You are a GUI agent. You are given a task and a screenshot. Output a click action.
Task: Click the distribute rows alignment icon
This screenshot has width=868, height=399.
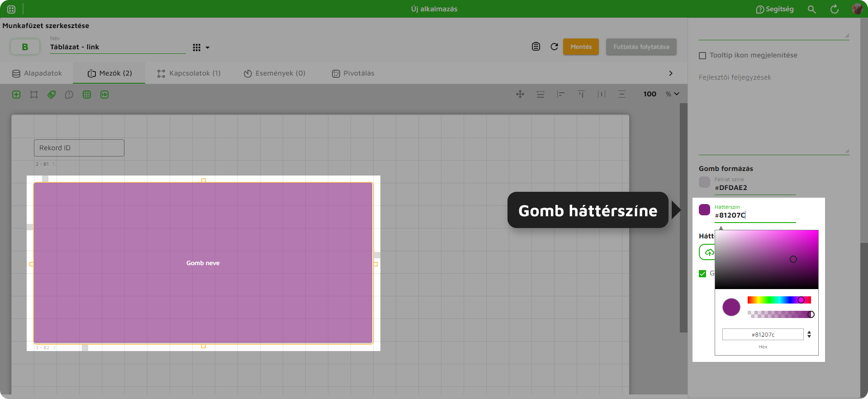[541, 94]
